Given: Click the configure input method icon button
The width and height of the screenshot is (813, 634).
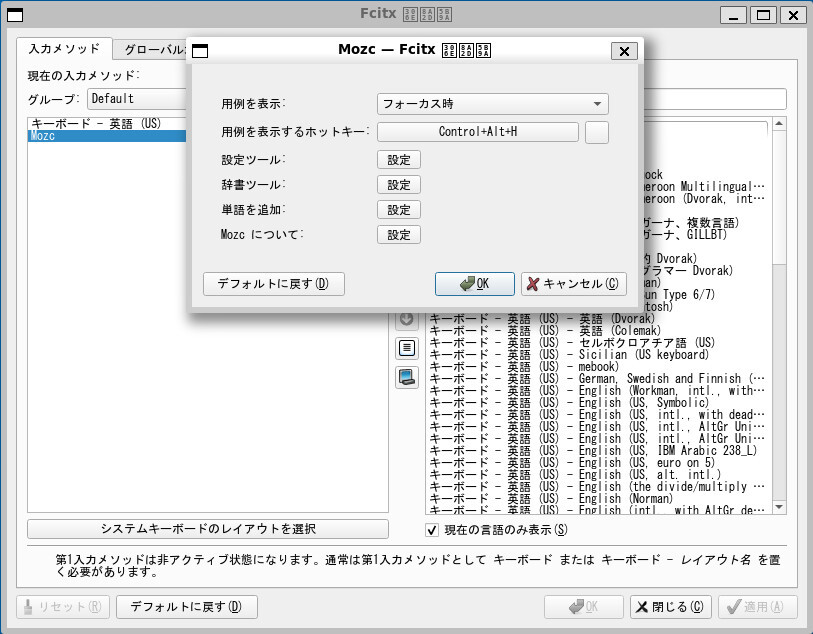Looking at the screenshot, I should 406,348.
